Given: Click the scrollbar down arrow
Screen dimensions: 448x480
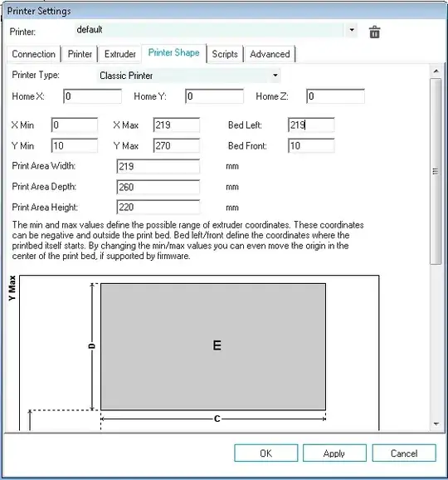Looking at the screenshot, I should 436,424.
